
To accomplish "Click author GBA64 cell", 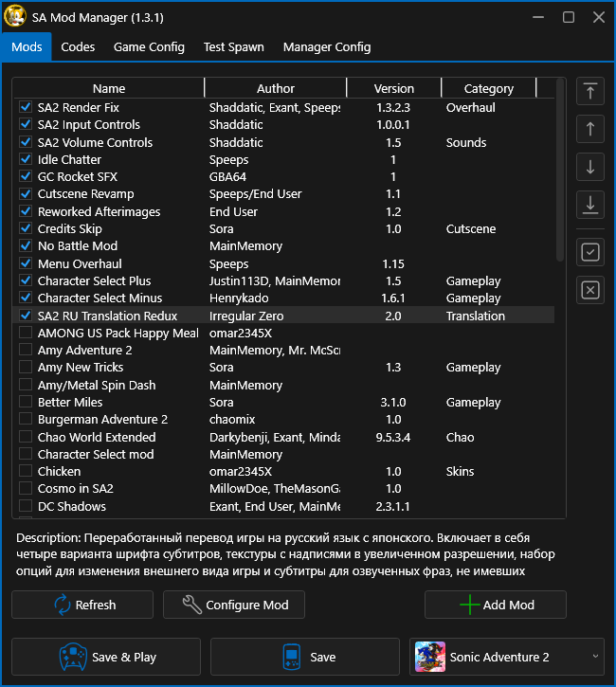I will [227, 176].
